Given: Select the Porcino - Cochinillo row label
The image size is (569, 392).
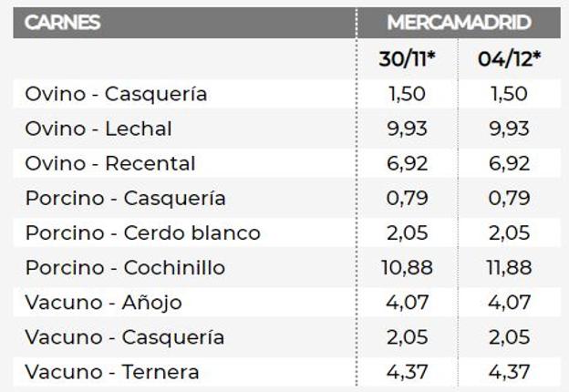Looking at the screenshot, I should [126, 268].
